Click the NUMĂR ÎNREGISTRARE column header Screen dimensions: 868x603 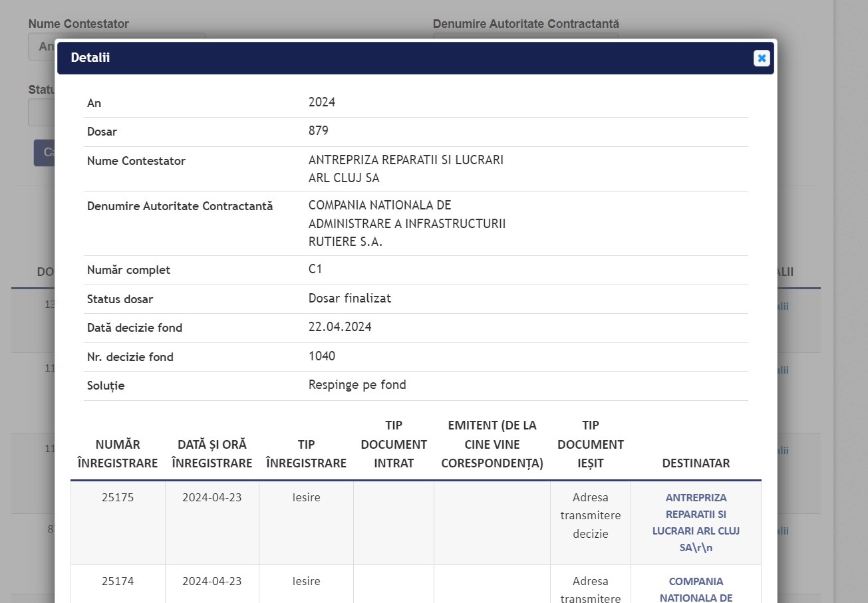pos(118,453)
